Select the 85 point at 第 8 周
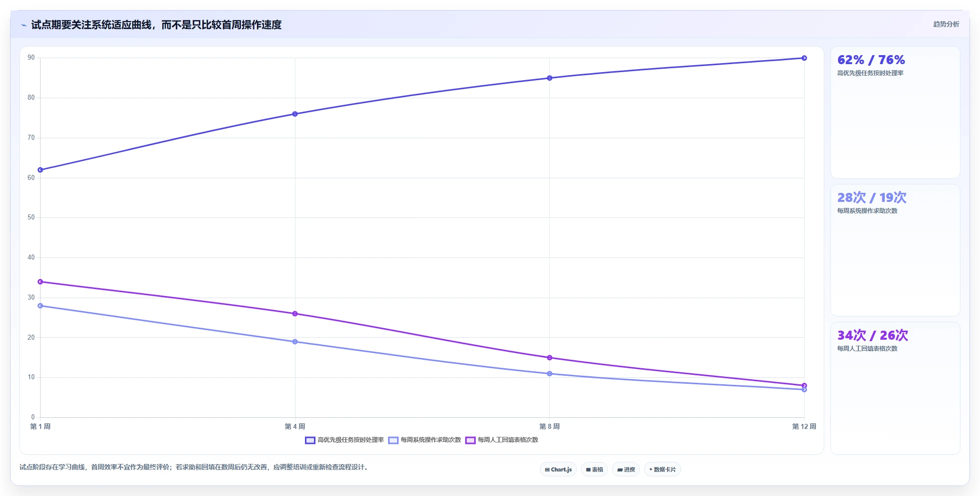 (x=549, y=78)
